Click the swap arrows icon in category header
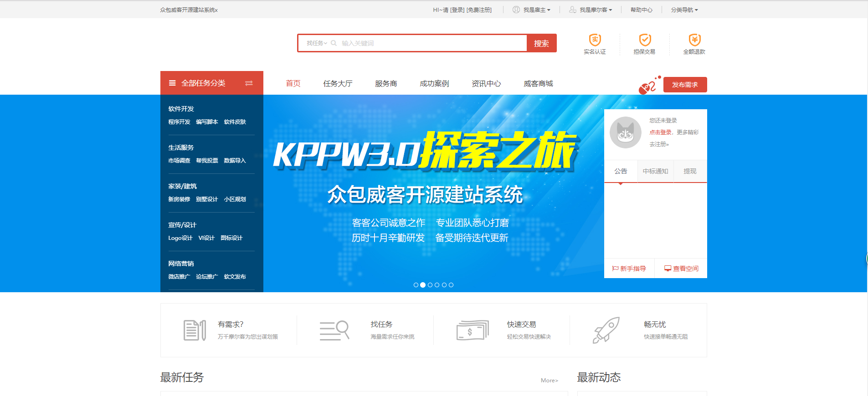This screenshot has width=868, height=396. pyautogui.click(x=249, y=83)
